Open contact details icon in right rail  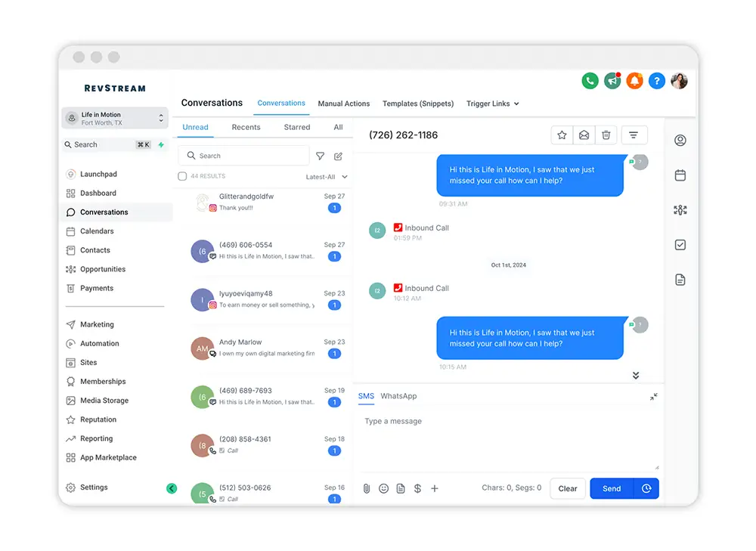coord(680,141)
